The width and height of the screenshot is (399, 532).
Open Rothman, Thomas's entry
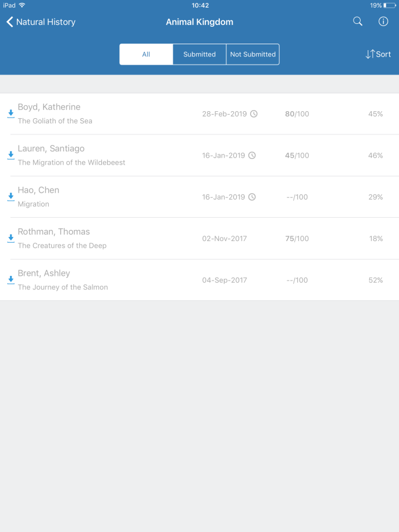tap(199, 239)
